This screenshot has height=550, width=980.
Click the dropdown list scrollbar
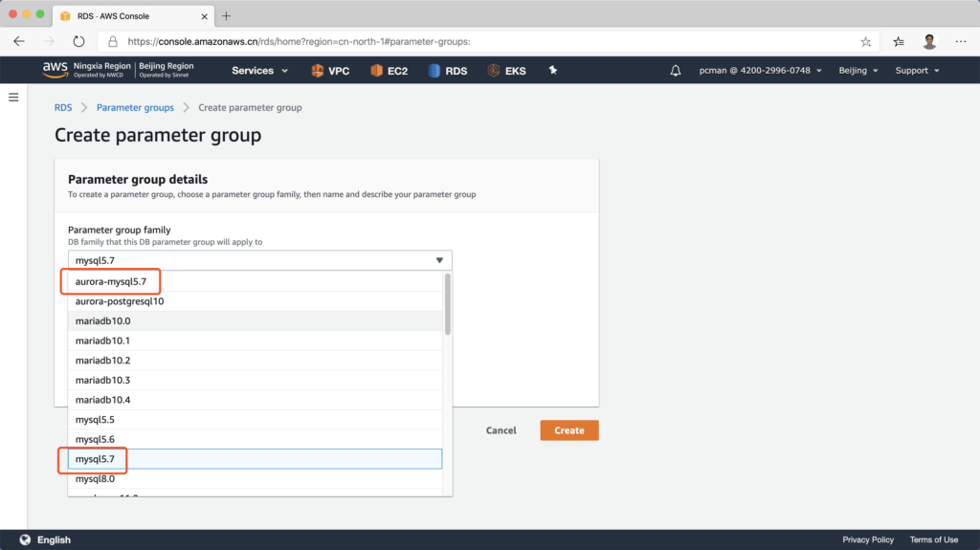point(447,306)
